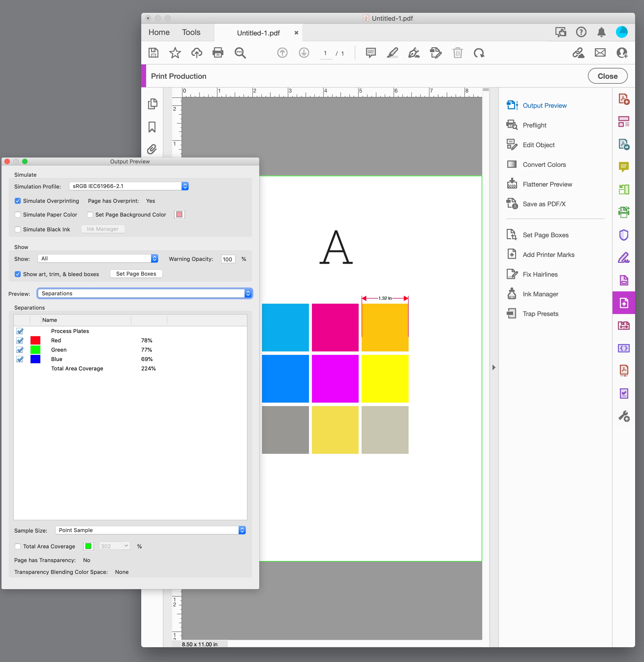Open the Sample Size dropdown
The image size is (644, 662).
coord(151,530)
